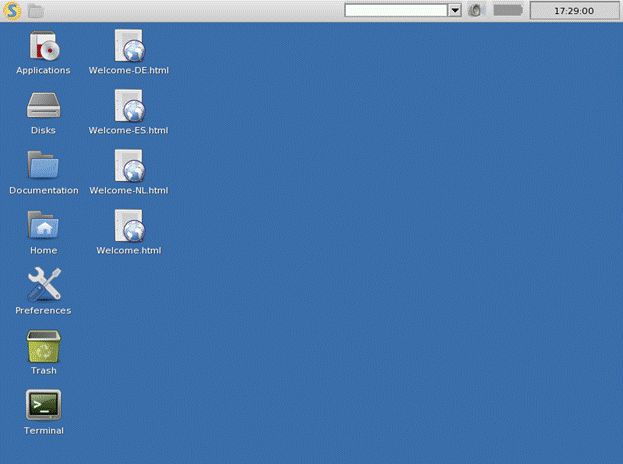623x464 pixels.
Task: Open the Disks desktop icon
Action: 44,105
